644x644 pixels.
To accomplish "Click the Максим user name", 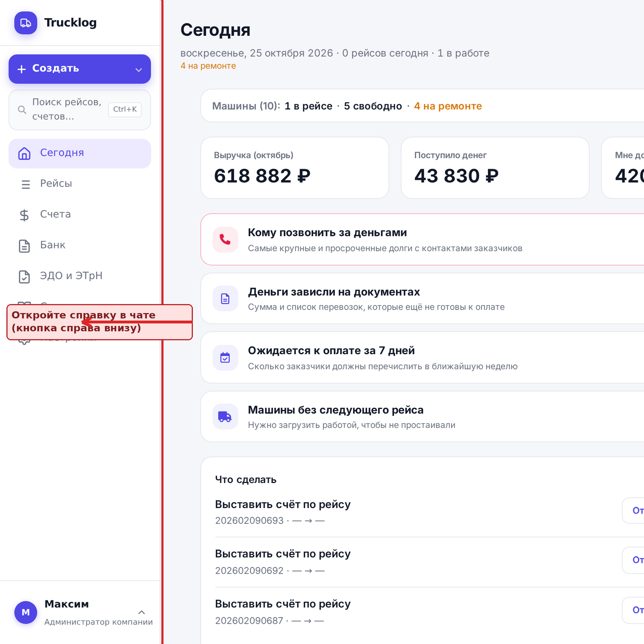I will pyautogui.click(x=67, y=604).
